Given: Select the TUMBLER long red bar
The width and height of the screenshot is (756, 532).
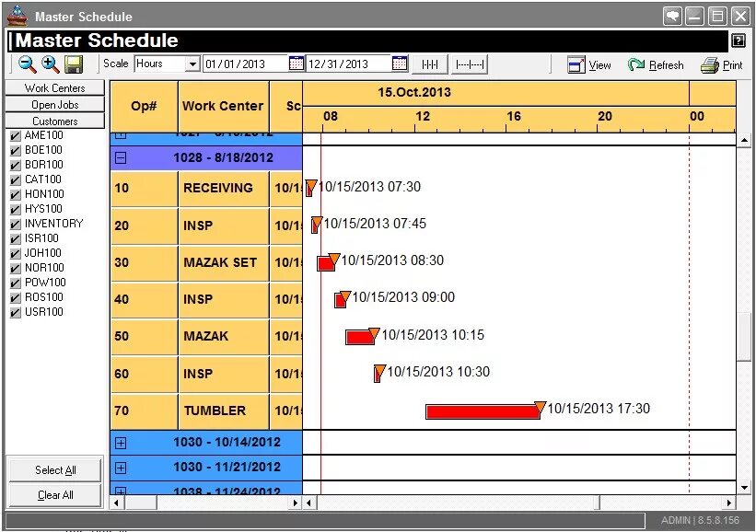Looking at the screenshot, I should (483, 411).
